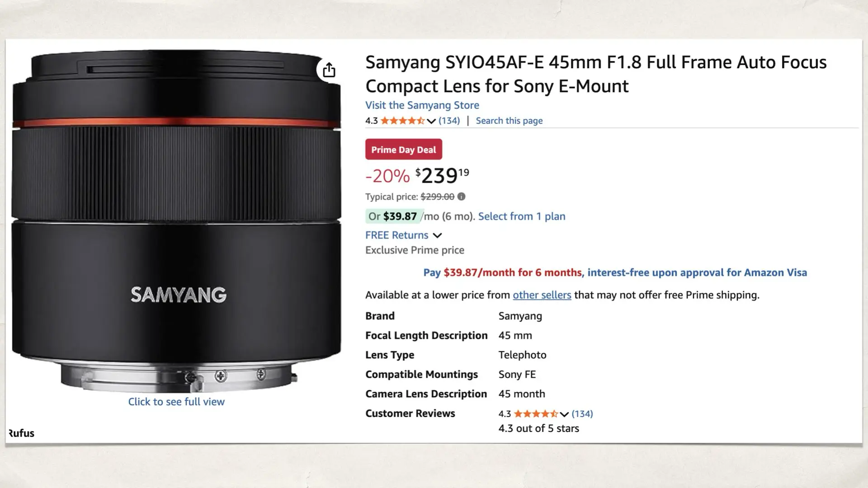The image size is (868, 488).
Task: Click the share icon on the product image
Action: click(x=329, y=70)
